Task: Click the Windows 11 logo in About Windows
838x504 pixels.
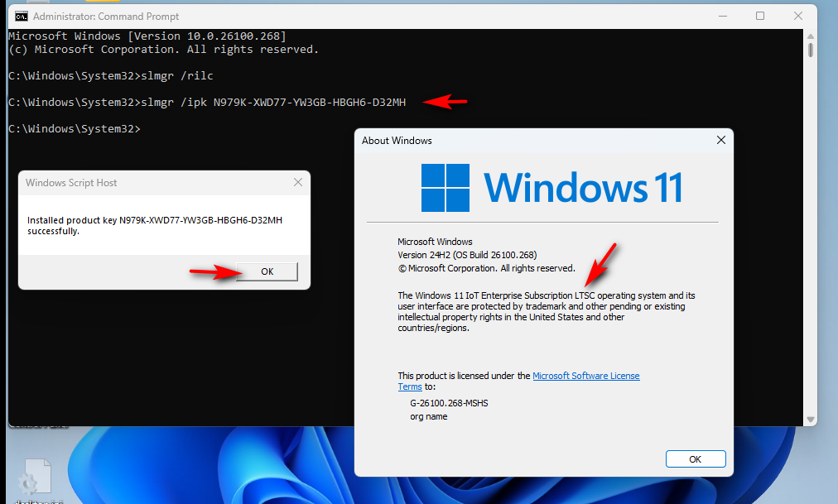Action: [x=551, y=188]
